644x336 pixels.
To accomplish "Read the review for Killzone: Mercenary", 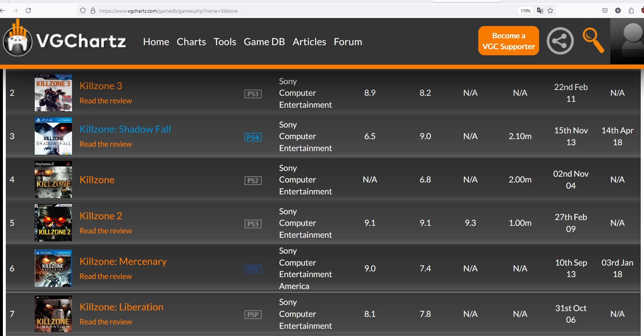I will (x=106, y=276).
